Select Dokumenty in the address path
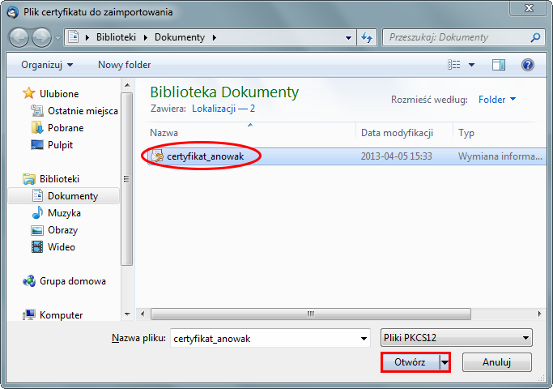 pos(180,37)
